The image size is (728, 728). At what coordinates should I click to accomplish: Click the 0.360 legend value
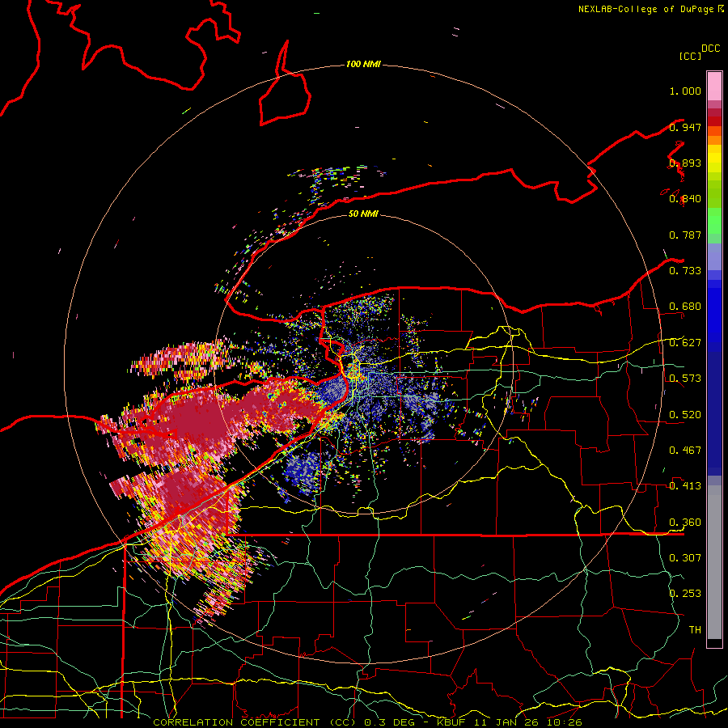pos(685,523)
